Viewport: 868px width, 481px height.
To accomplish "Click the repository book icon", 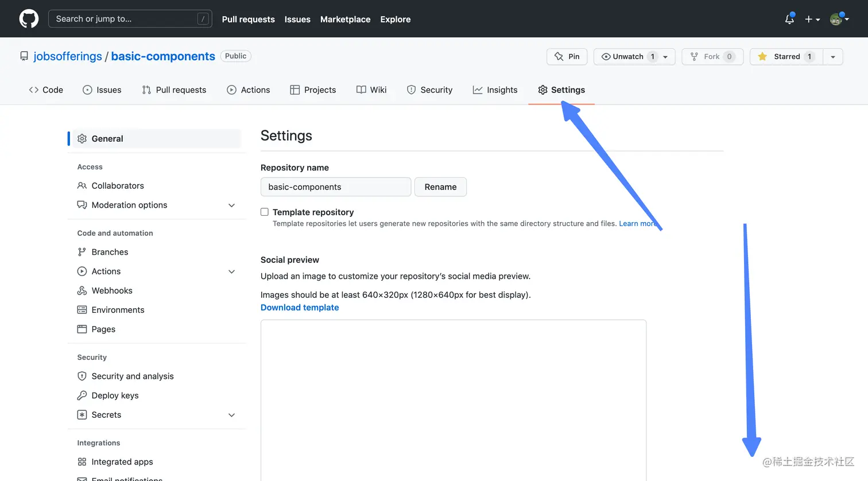I will coord(24,56).
